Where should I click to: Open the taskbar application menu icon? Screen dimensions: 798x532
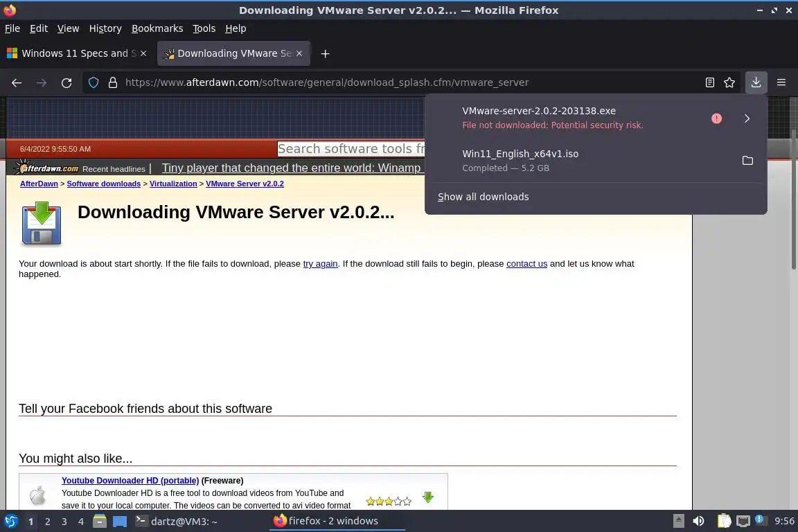click(x=10, y=522)
